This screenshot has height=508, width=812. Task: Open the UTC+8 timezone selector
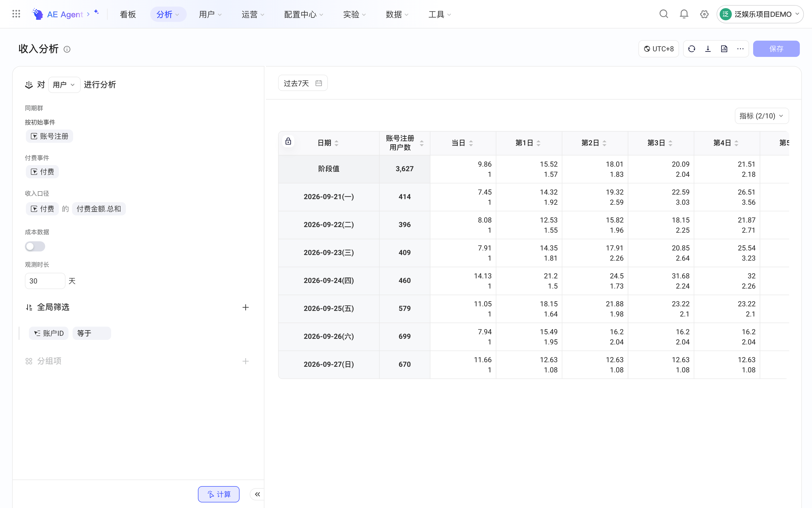coord(658,49)
